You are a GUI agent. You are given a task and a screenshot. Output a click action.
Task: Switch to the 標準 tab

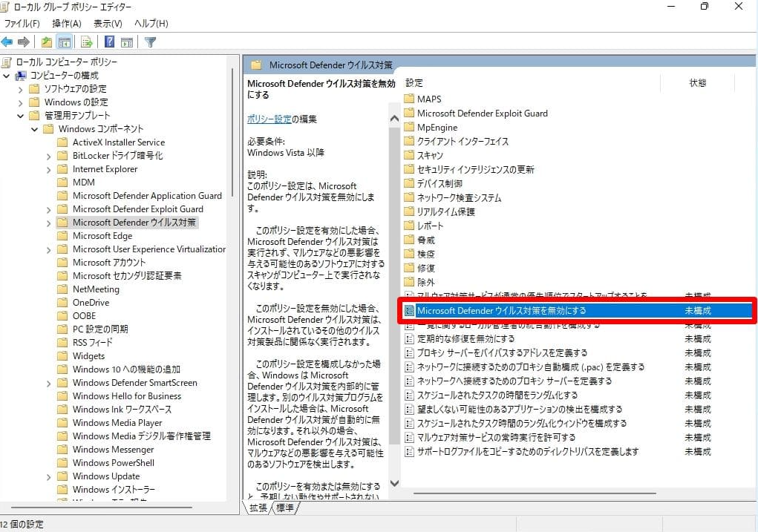coord(285,508)
